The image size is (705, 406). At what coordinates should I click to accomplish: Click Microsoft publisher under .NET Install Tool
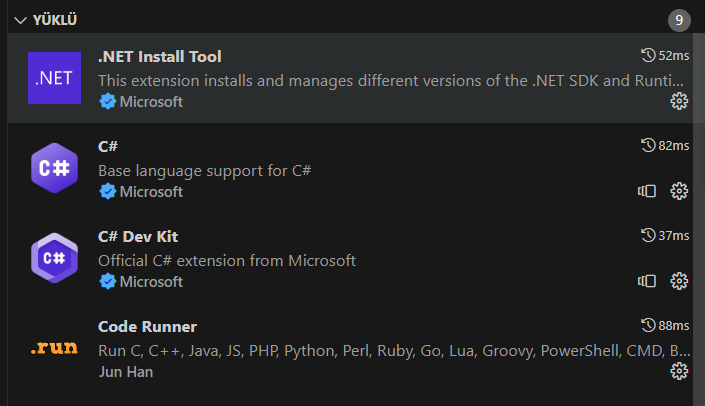tap(151, 102)
